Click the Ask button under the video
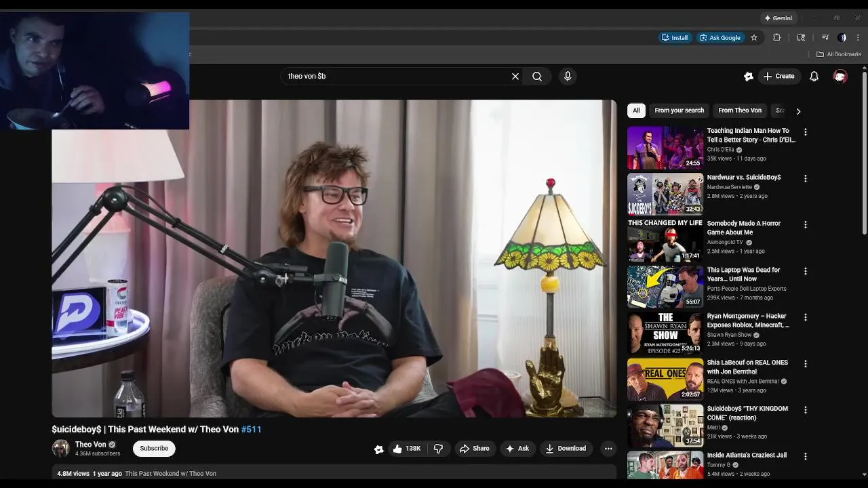Screen dimensions: 868x488 (517, 449)
